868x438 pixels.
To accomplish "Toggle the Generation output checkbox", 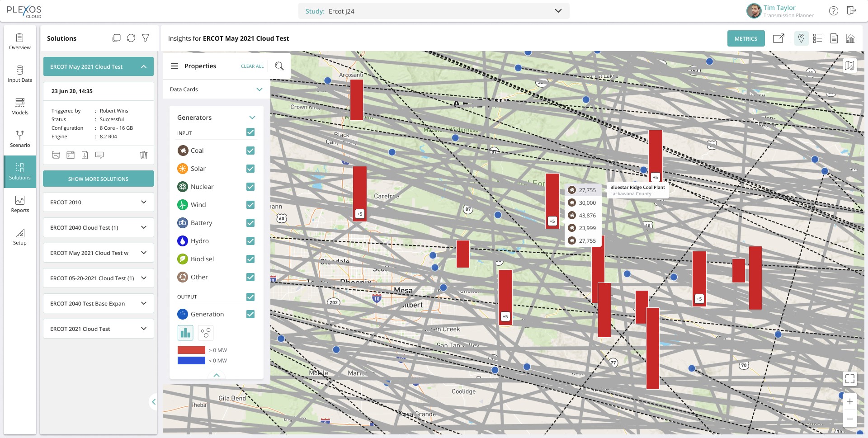I will [x=250, y=314].
